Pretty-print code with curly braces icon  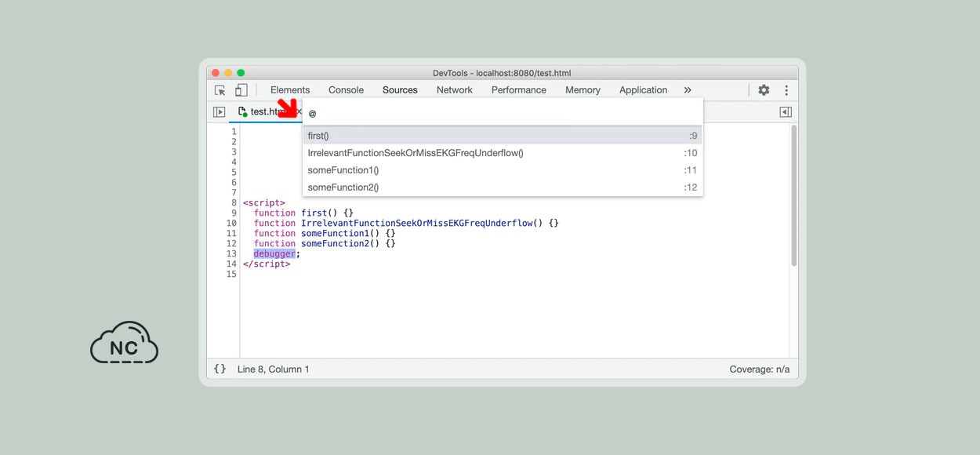coord(220,369)
